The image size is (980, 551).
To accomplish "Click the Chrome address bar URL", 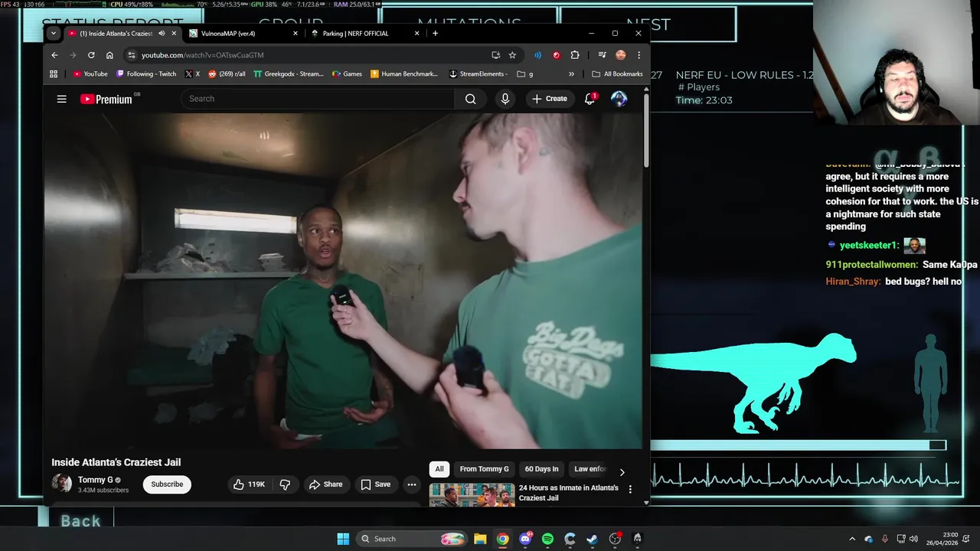I will (202, 55).
